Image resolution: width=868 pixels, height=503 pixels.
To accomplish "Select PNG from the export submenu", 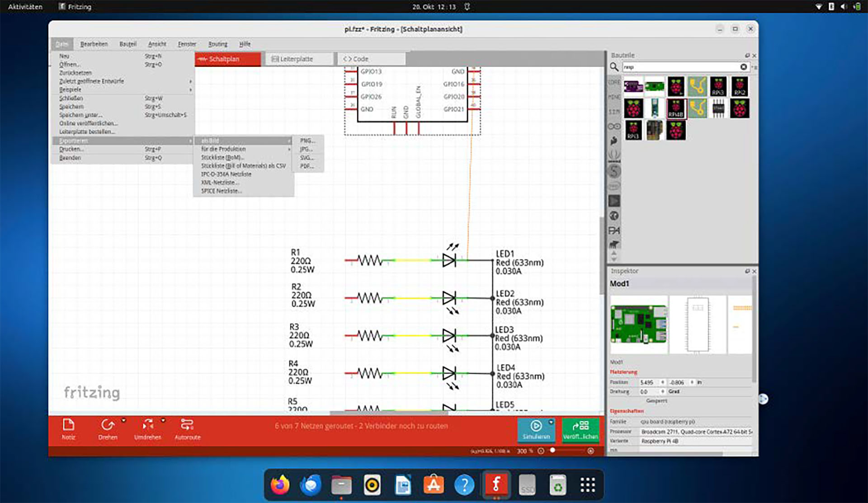I will click(x=307, y=141).
